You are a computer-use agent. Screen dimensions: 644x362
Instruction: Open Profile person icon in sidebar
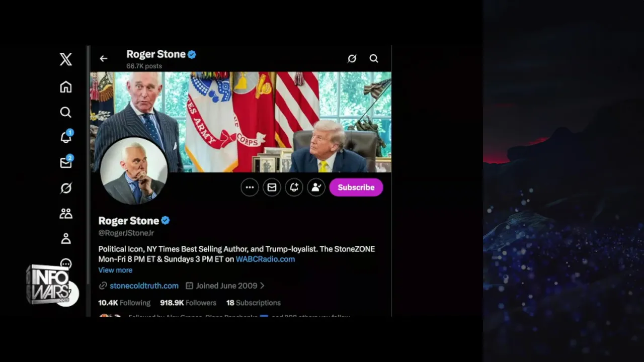coord(66,239)
